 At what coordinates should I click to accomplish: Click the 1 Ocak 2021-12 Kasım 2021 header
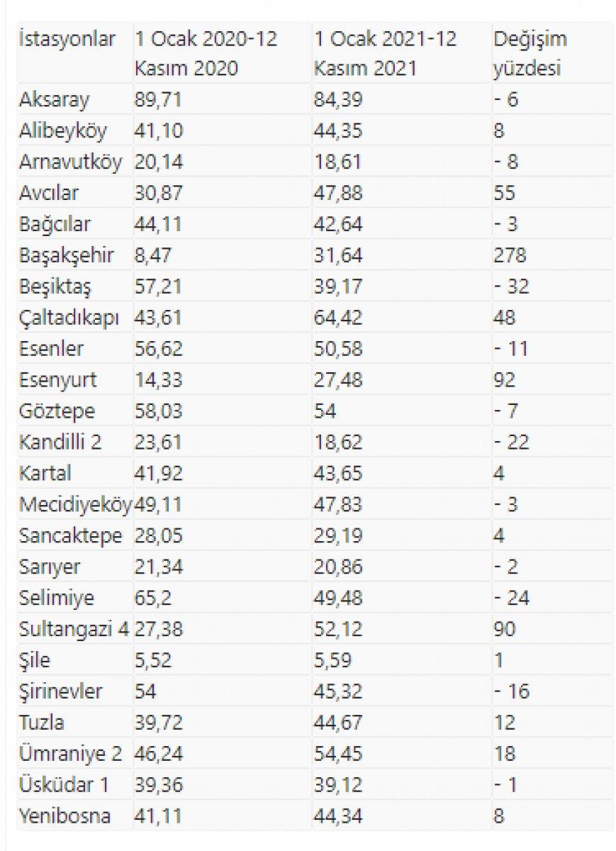[x=386, y=54]
